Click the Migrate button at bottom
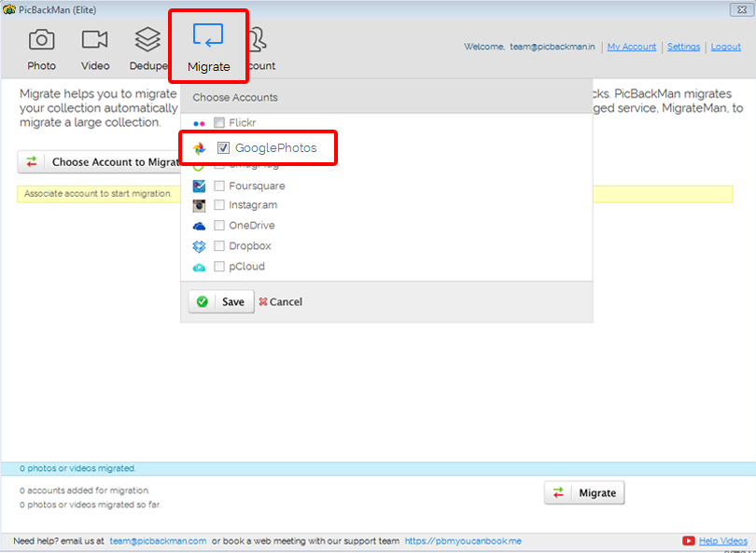 [x=584, y=493]
